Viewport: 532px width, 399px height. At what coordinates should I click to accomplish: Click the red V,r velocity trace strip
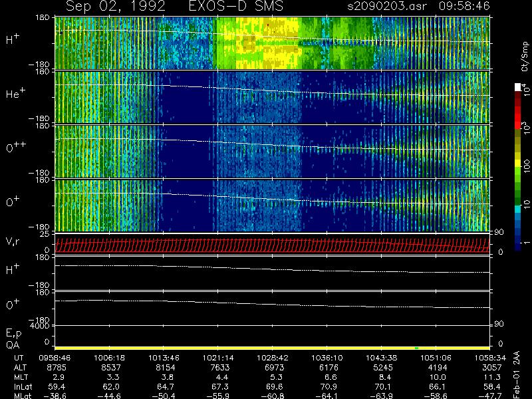(x=272, y=245)
